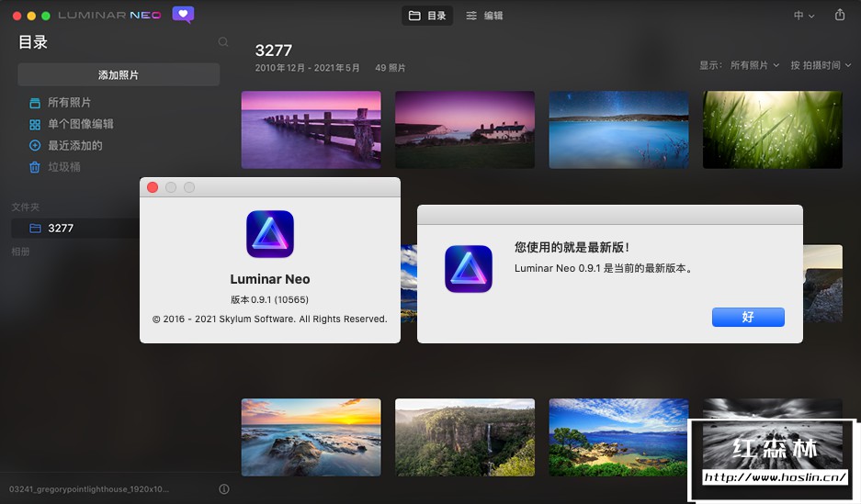Switch to the 目录 catalog tab
The image size is (861, 504).
pyautogui.click(x=427, y=16)
